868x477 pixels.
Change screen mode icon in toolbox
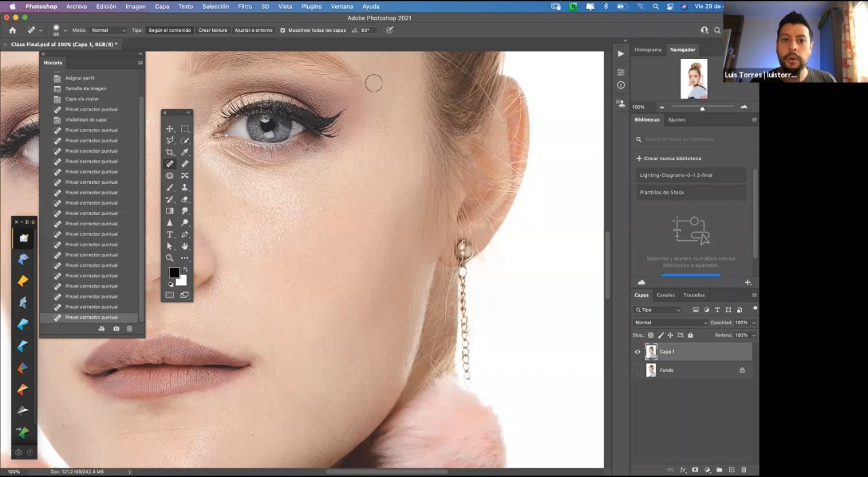(x=184, y=295)
